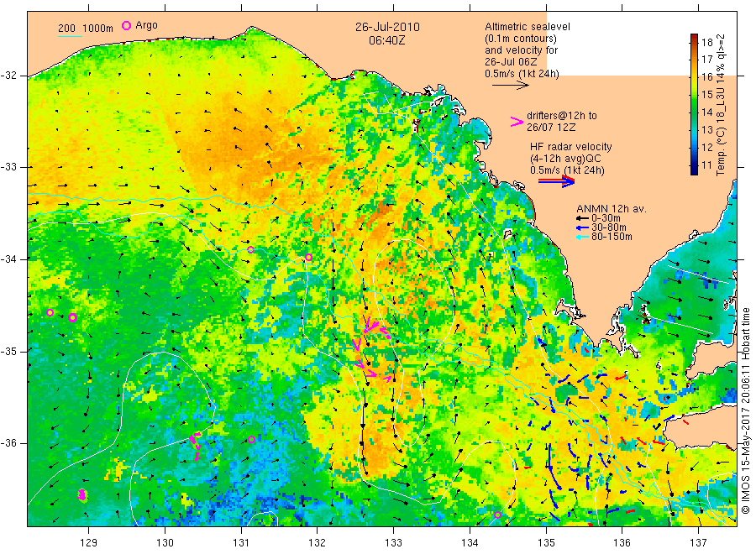Click the blue 30-80m ANMN arrow symbol
The height and width of the screenshot is (554, 756).
(582, 227)
